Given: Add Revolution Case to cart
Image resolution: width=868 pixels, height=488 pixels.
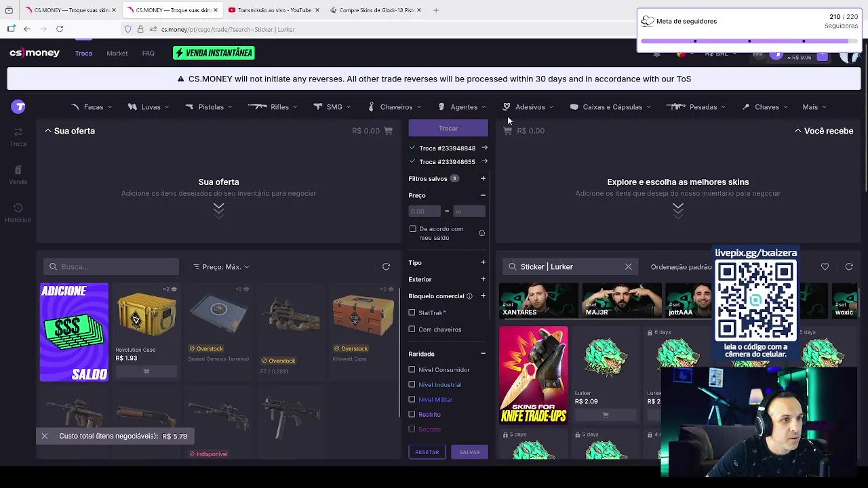Looking at the screenshot, I should coord(146,371).
